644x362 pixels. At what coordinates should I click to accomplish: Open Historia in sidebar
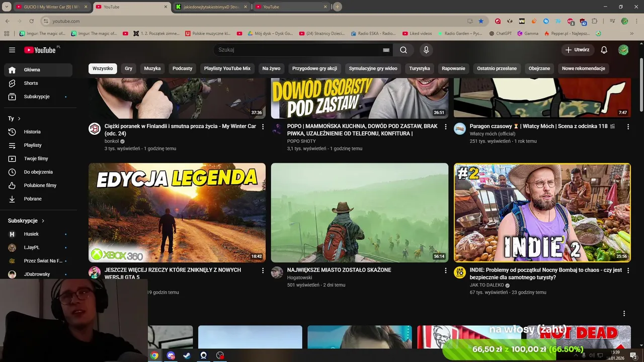pos(38,132)
